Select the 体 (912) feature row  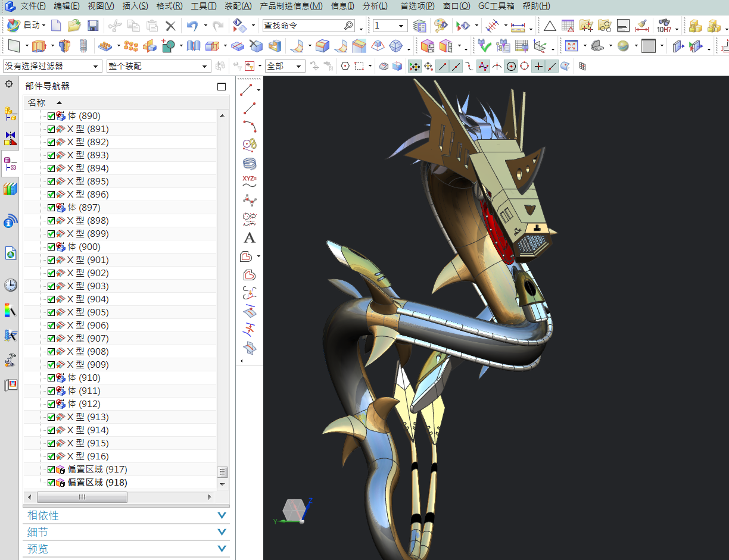coord(120,404)
